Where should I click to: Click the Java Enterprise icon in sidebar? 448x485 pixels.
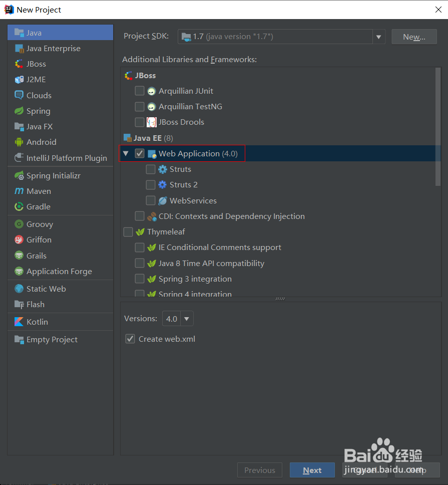(19, 49)
